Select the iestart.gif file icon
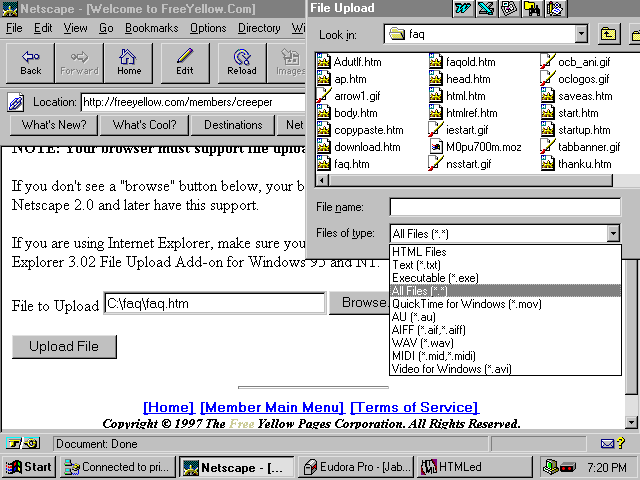The width and height of the screenshot is (640, 480). click(436, 130)
